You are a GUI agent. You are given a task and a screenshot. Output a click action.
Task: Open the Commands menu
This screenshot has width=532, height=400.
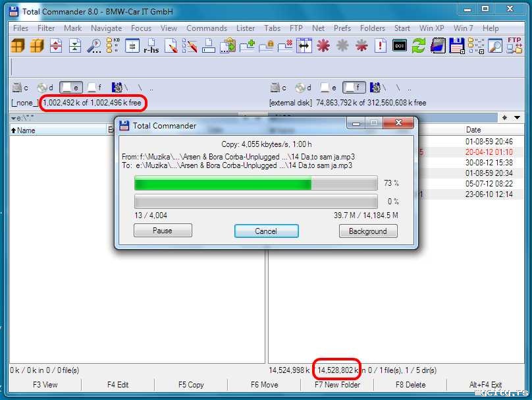207,28
